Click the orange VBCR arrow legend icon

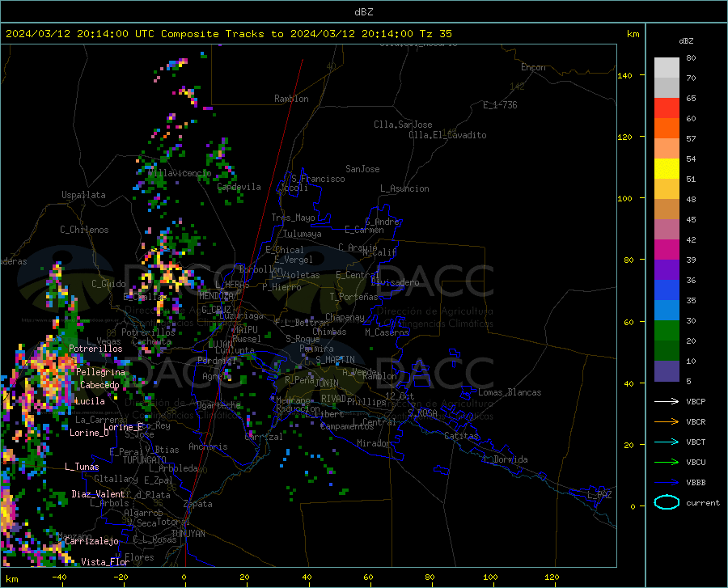pyautogui.click(x=667, y=422)
